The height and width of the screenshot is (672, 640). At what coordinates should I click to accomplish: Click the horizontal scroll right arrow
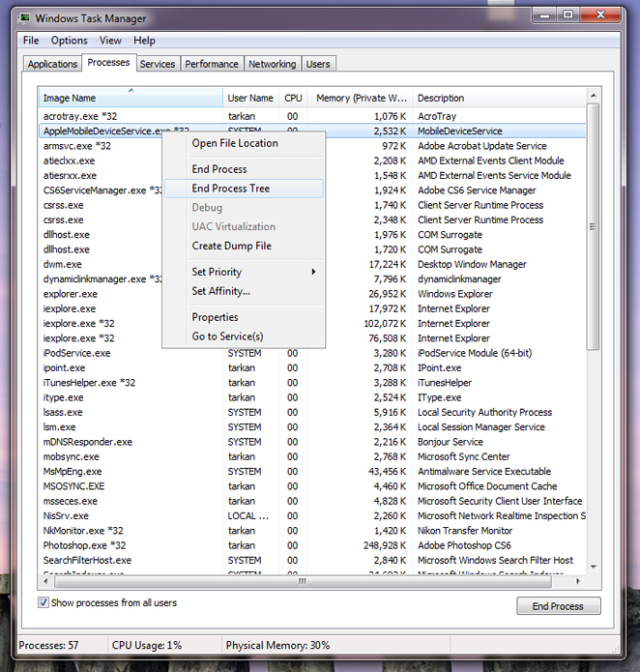pyautogui.click(x=578, y=581)
